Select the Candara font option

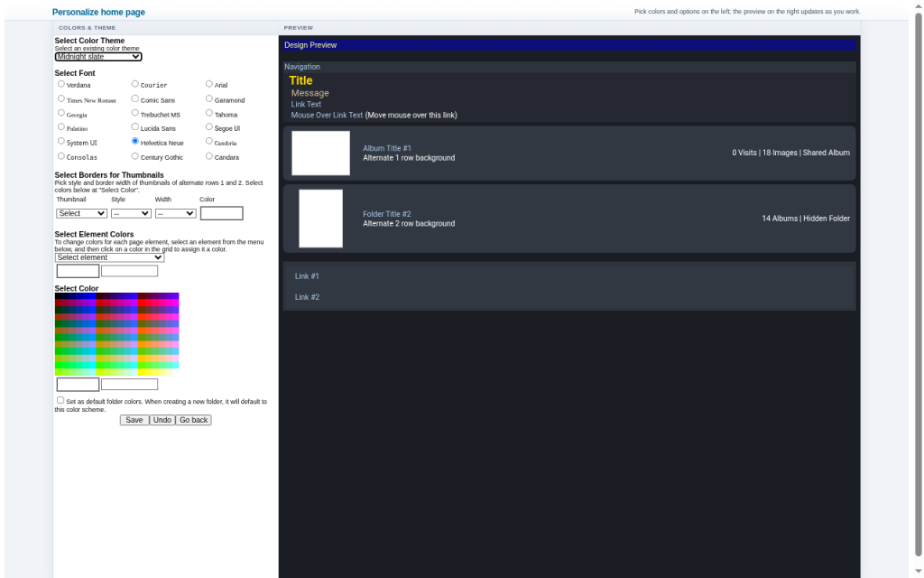click(209, 156)
